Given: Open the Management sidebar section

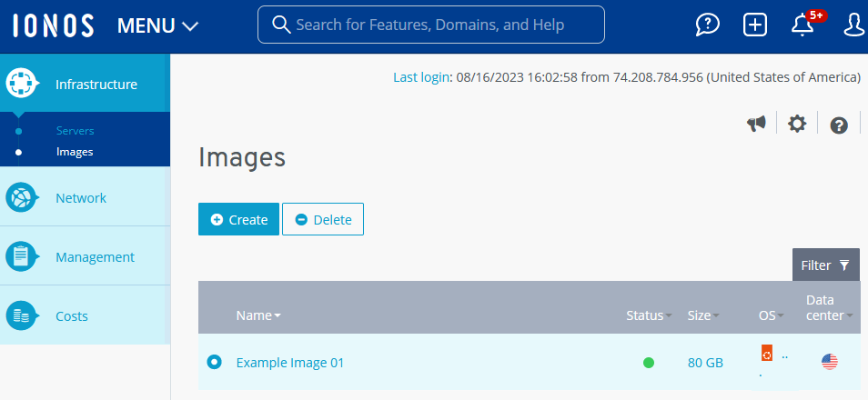Looking at the screenshot, I should point(95,257).
